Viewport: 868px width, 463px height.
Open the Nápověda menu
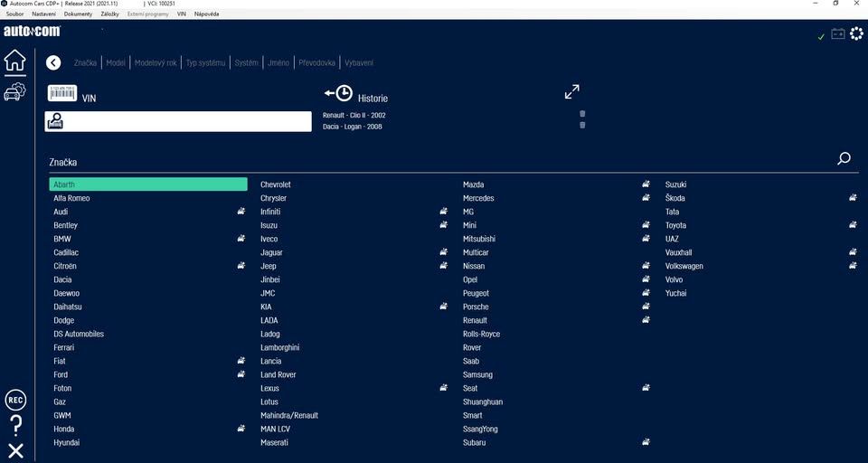point(206,14)
